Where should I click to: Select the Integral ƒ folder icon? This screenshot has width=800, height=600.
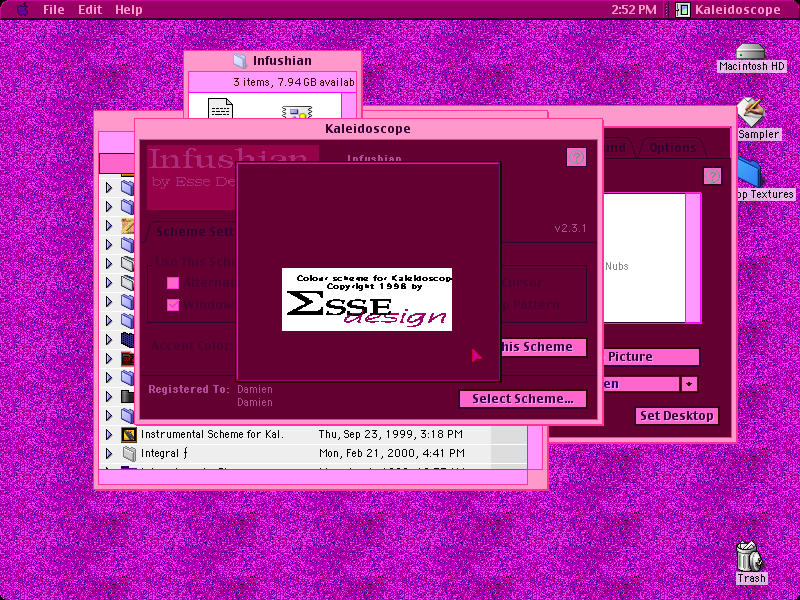tap(129, 453)
